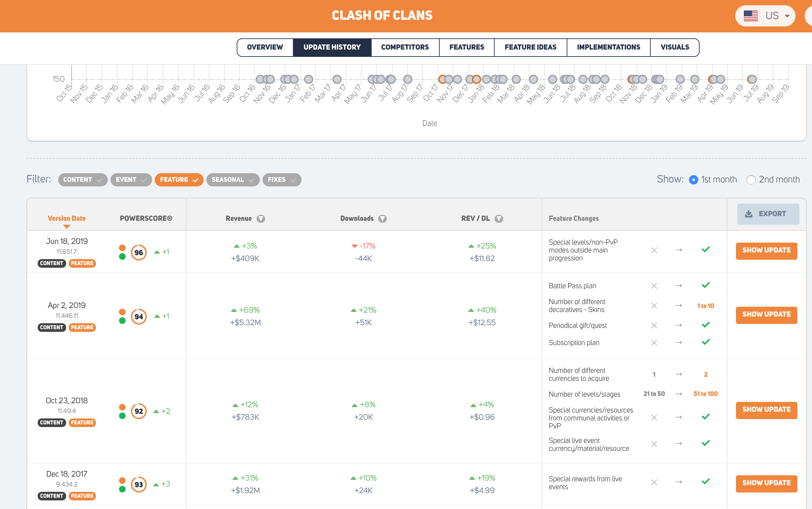Viewport: 812px width, 509px height.
Task: Click CONTENT tag under Dec 18, 2017
Action: (52, 496)
